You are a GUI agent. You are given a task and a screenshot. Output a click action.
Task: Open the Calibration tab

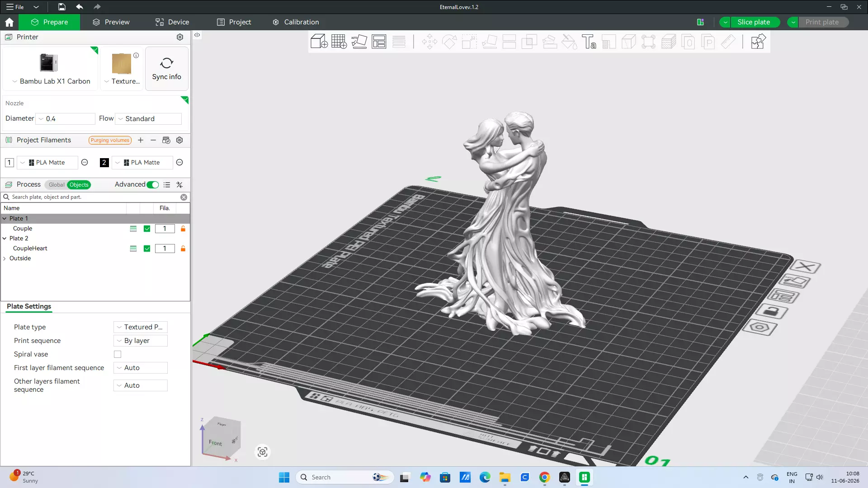tap(296, 22)
